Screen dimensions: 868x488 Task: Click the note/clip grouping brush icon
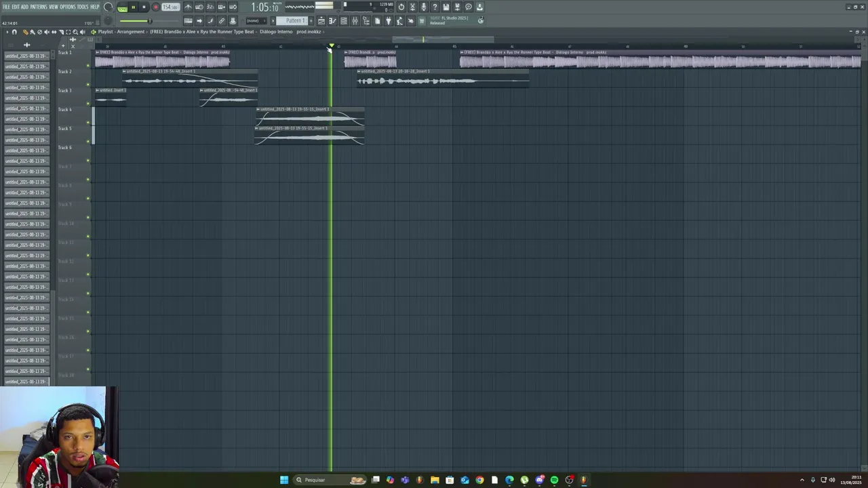click(210, 21)
